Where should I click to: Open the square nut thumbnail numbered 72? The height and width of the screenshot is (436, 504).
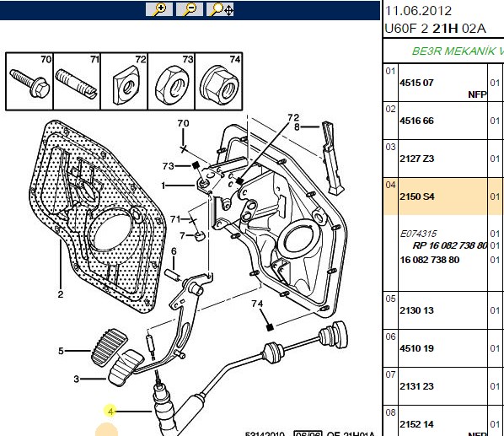point(124,82)
